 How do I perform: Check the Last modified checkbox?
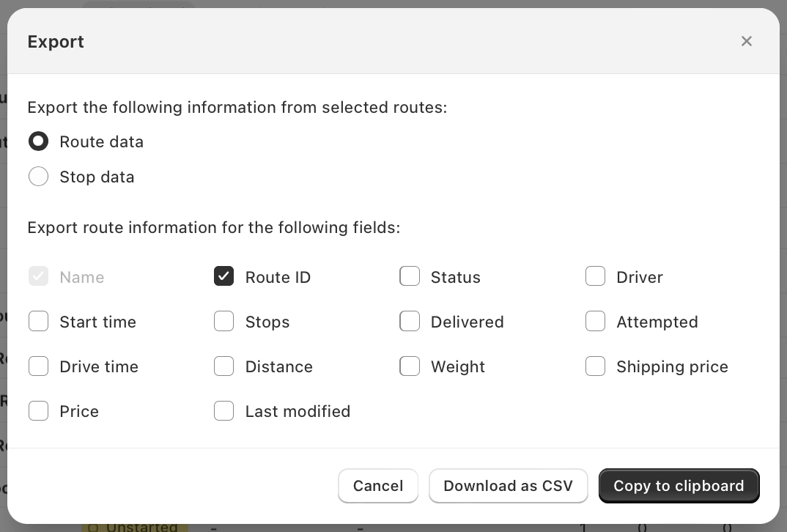pos(223,410)
